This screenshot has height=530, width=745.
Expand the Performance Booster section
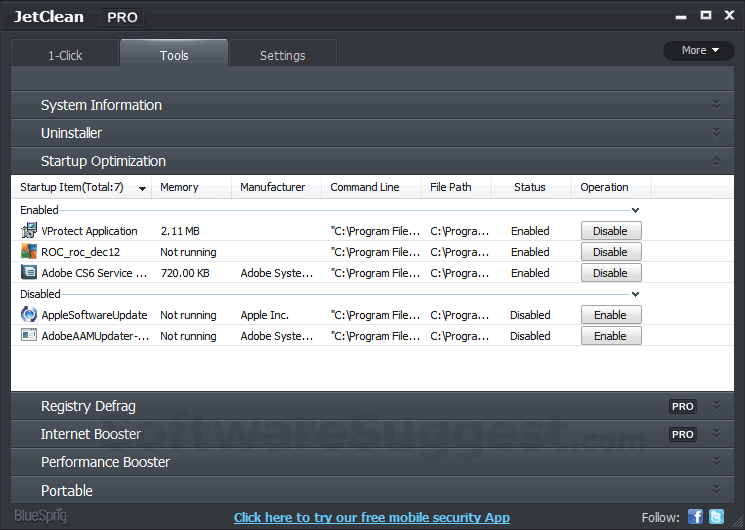pos(105,462)
